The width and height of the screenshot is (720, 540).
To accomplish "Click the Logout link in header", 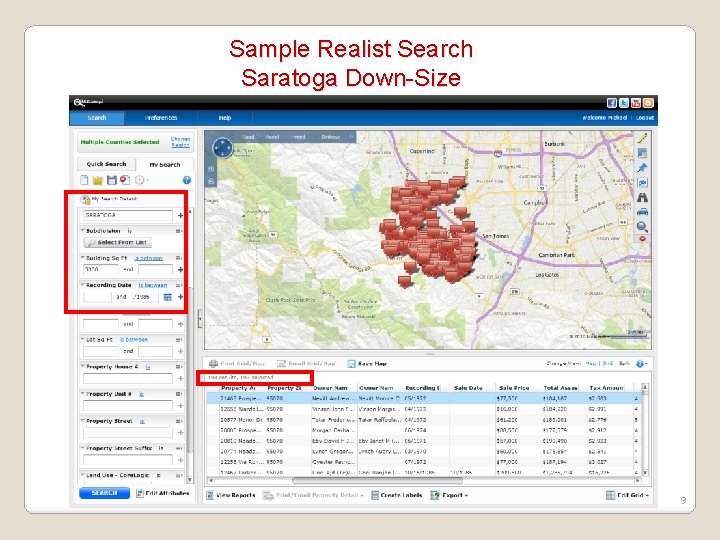I will click(645, 118).
